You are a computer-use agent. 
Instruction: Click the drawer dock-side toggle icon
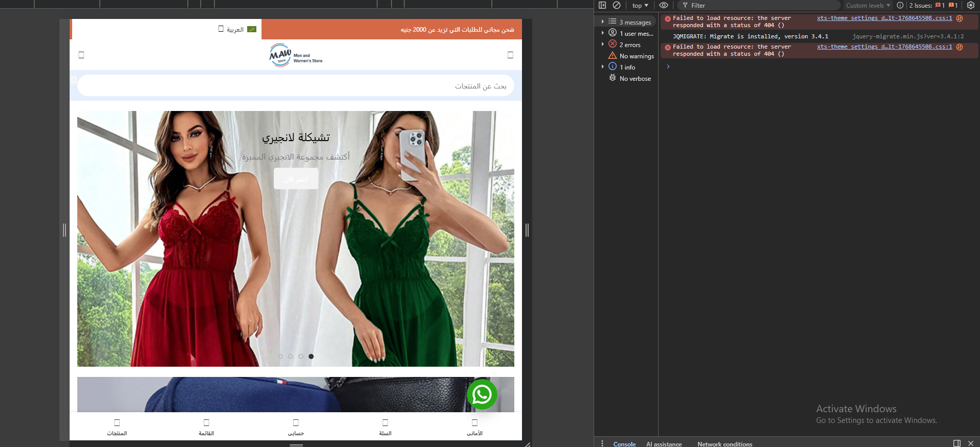[x=957, y=443]
